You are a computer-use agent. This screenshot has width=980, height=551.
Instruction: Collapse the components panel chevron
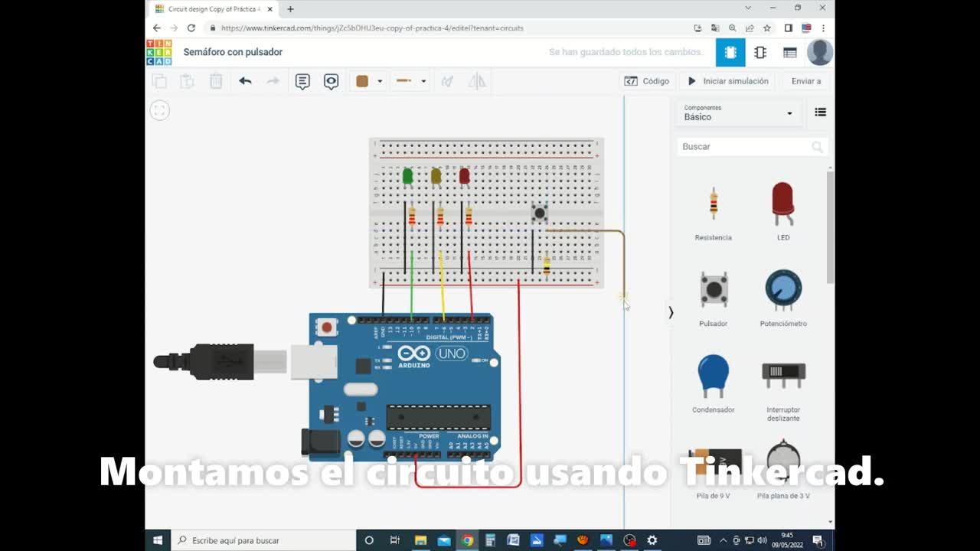click(671, 312)
